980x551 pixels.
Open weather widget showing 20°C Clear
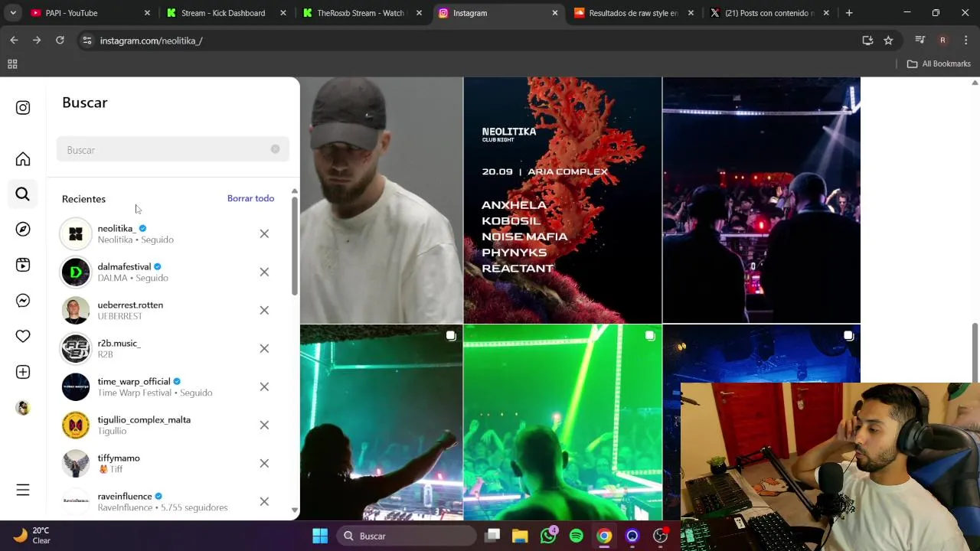32,535
